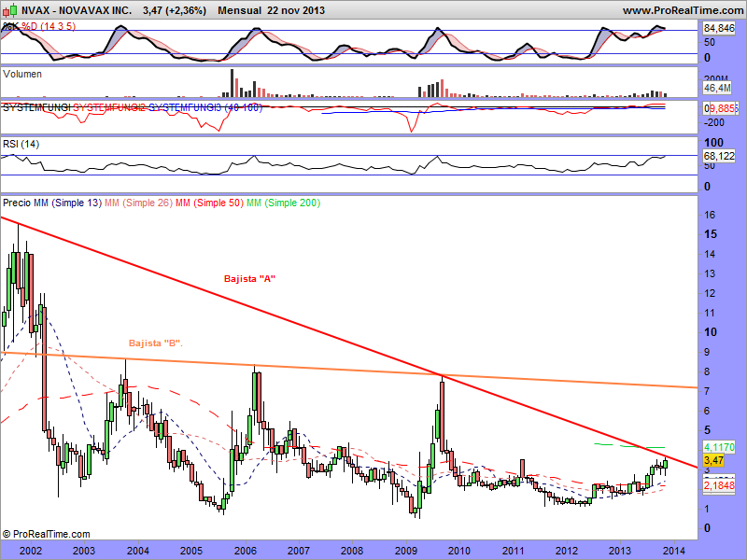Click the MM (Simple 13) legend entry
Viewport: 747px width, 560px height.
pyautogui.click(x=67, y=203)
